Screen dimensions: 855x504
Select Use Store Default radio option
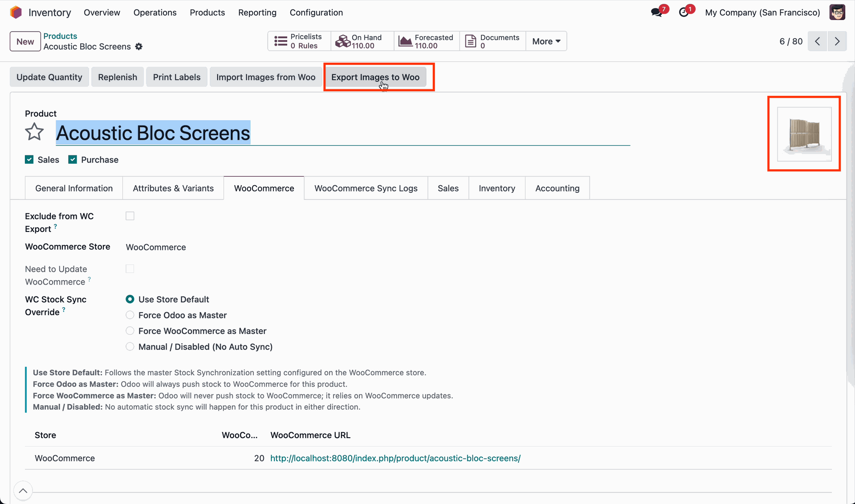tap(130, 299)
